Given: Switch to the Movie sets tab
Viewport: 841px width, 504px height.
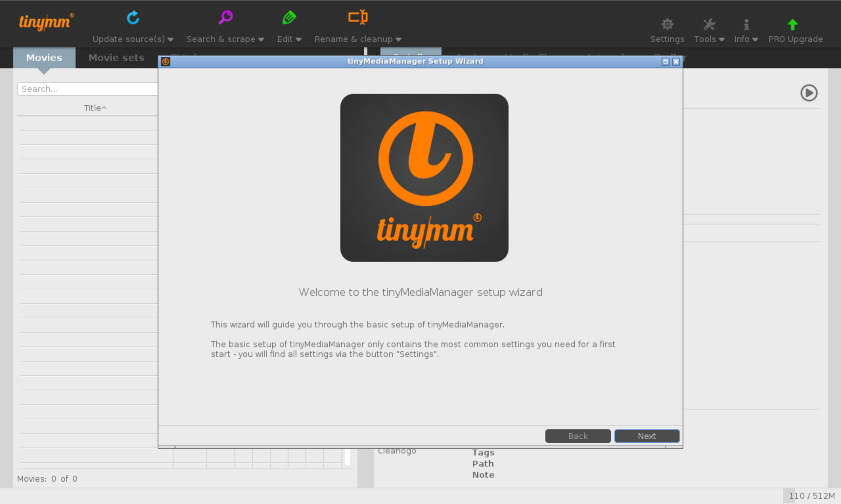Looking at the screenshot, I should pyautogui.click(x=116, y=58).
